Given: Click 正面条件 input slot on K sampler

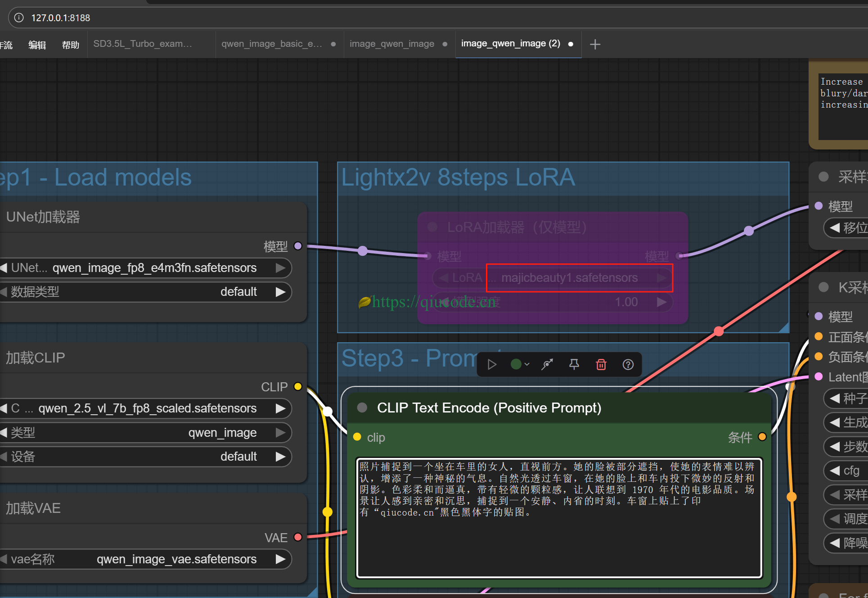Looking at the screenshot, I should [819, 336].
